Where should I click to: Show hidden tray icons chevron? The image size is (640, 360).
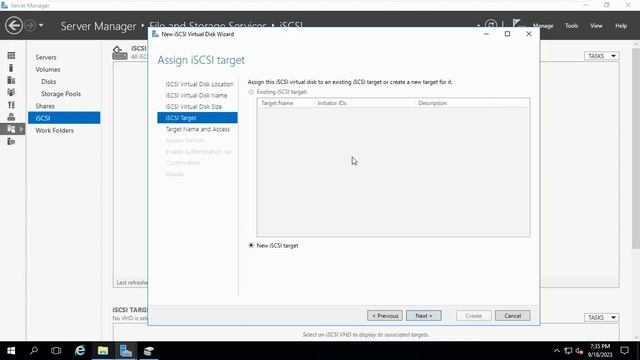pyautogui.click(x=557, y=351)
